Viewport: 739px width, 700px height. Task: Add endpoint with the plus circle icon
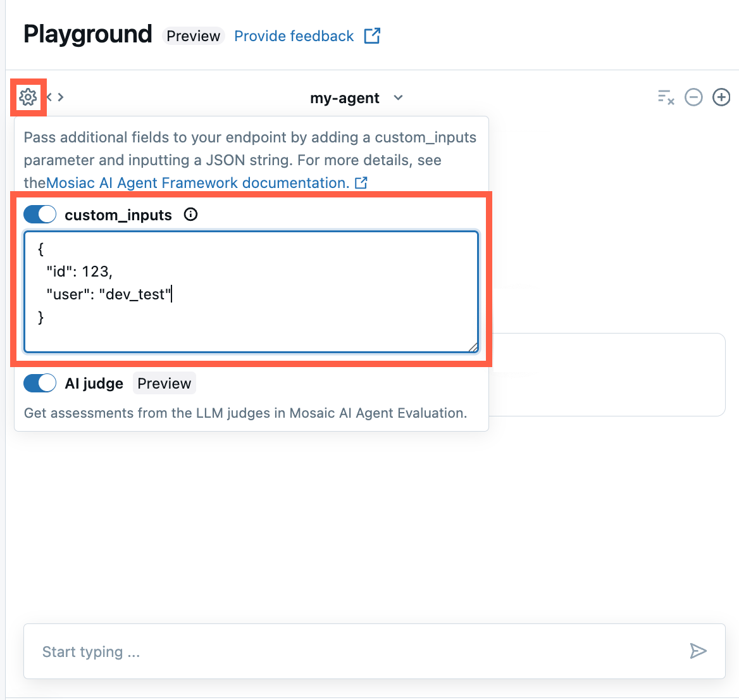tap(721, 97)
